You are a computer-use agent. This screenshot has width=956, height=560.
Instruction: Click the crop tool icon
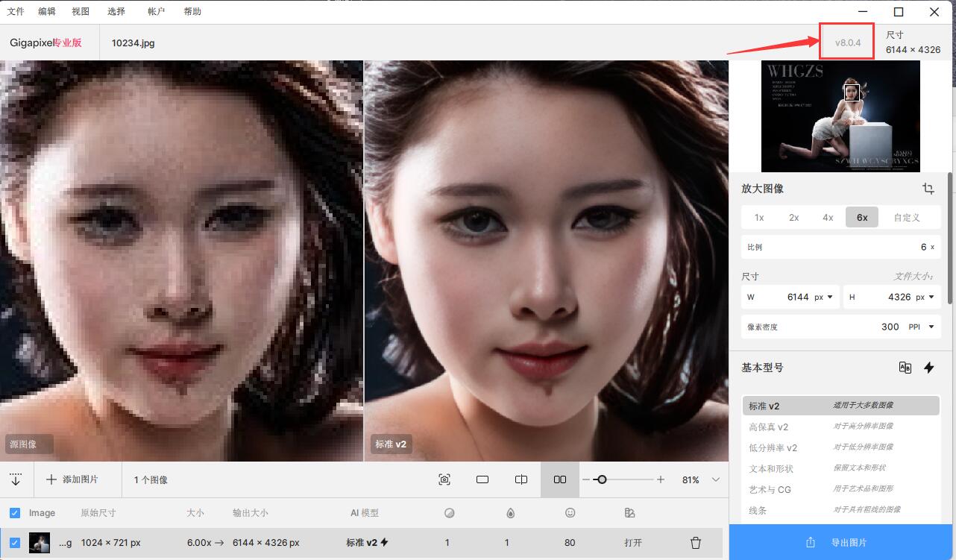tap(928, 189)
